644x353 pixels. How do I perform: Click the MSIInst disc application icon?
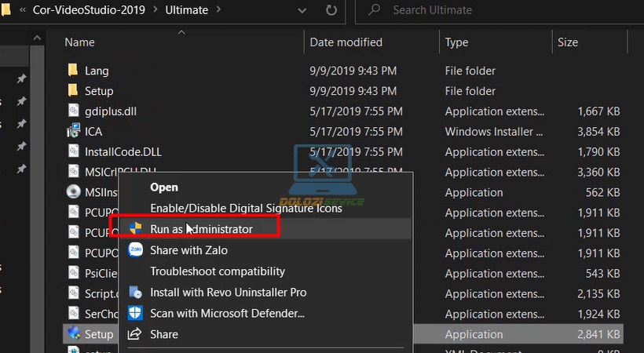[x=74, y=191]
